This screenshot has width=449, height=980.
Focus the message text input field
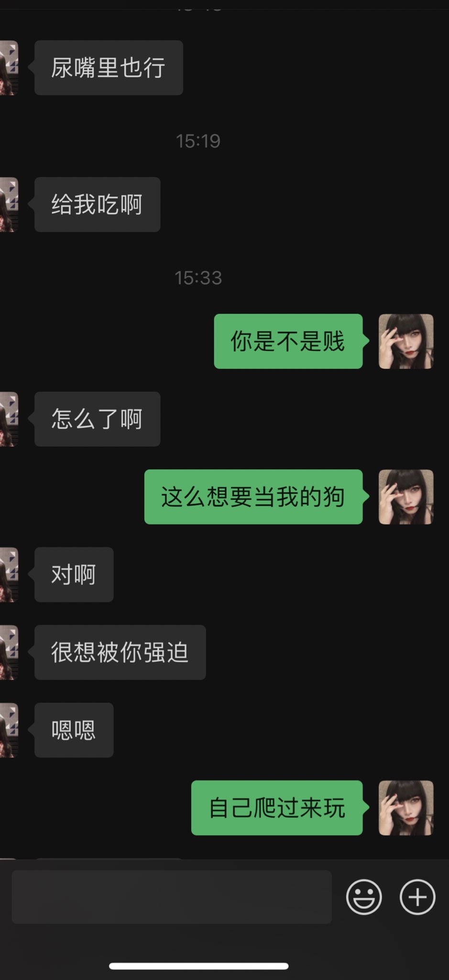click(172, 897)
